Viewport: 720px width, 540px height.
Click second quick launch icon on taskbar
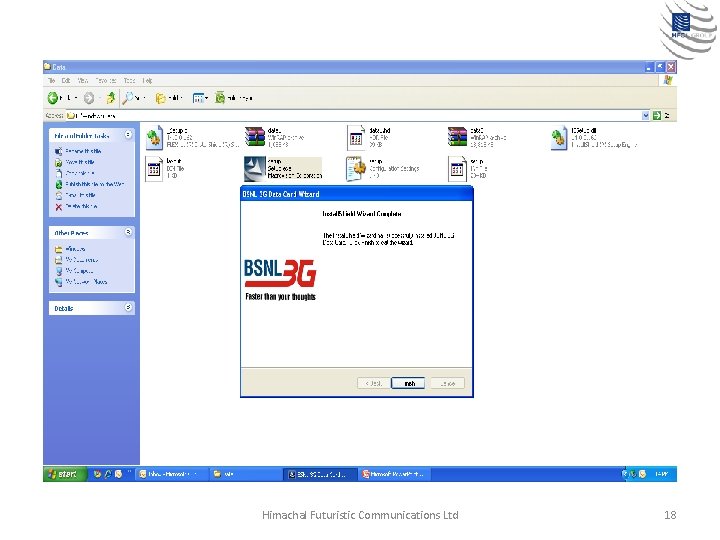coord(108,474)
